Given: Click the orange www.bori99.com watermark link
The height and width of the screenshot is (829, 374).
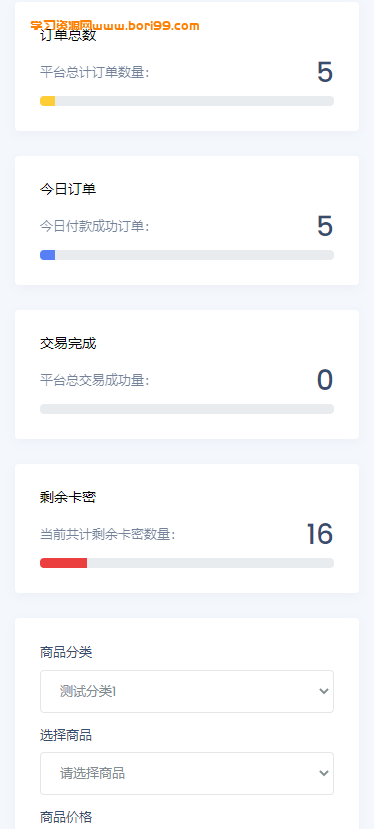Looking at the screenshot, I should pos(145,25).
